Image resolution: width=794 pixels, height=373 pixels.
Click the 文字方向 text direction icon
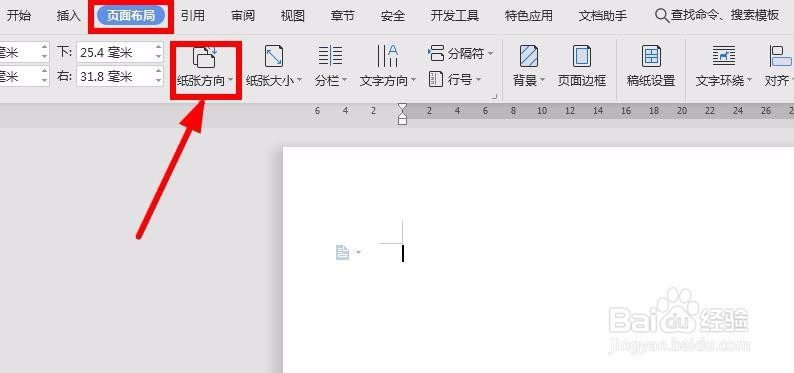pyautogui.click(x=387, y=56)
